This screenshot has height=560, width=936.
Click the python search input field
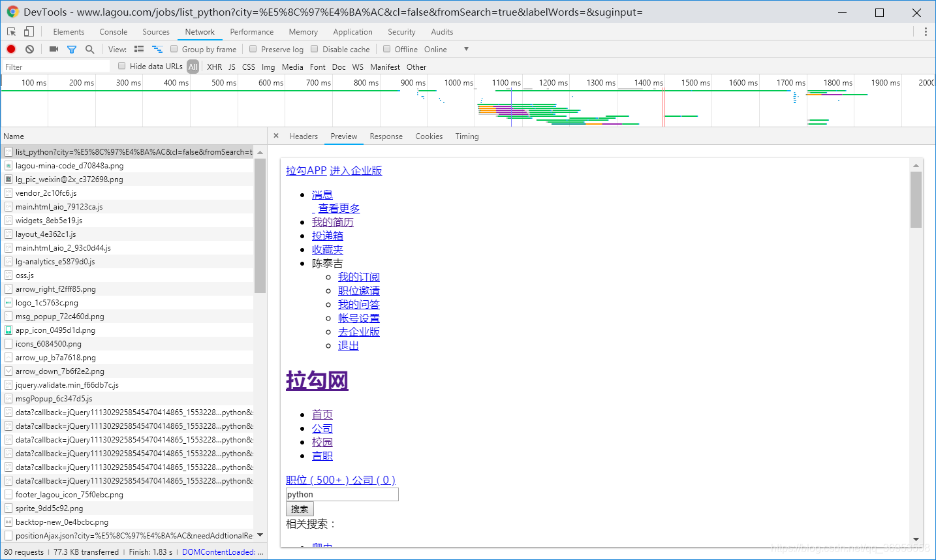click(342, 494)
